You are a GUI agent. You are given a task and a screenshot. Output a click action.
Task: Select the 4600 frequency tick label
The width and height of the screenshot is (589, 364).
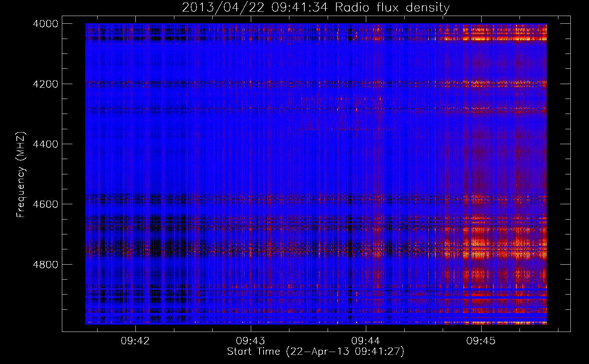(x=46, y=204)
